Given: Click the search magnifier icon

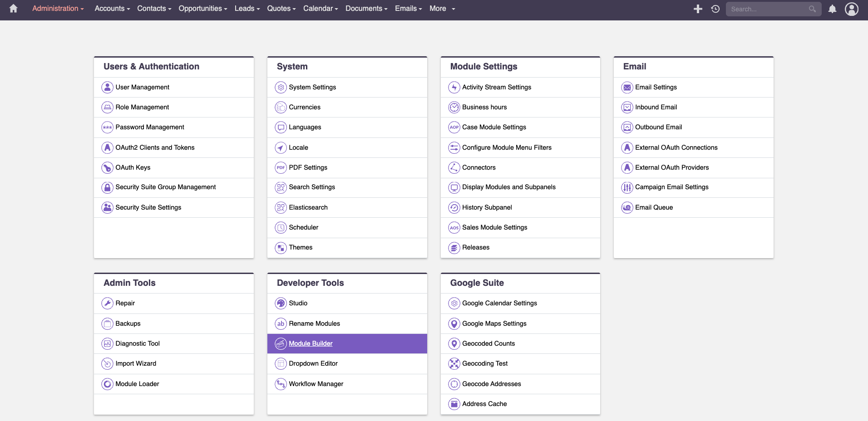Looking at the screenshot, I should click(812, 9).
